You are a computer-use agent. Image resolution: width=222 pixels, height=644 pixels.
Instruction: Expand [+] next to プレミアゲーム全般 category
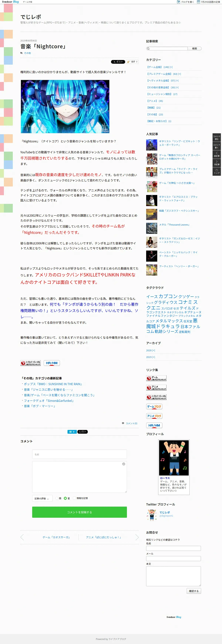(179, 74)
